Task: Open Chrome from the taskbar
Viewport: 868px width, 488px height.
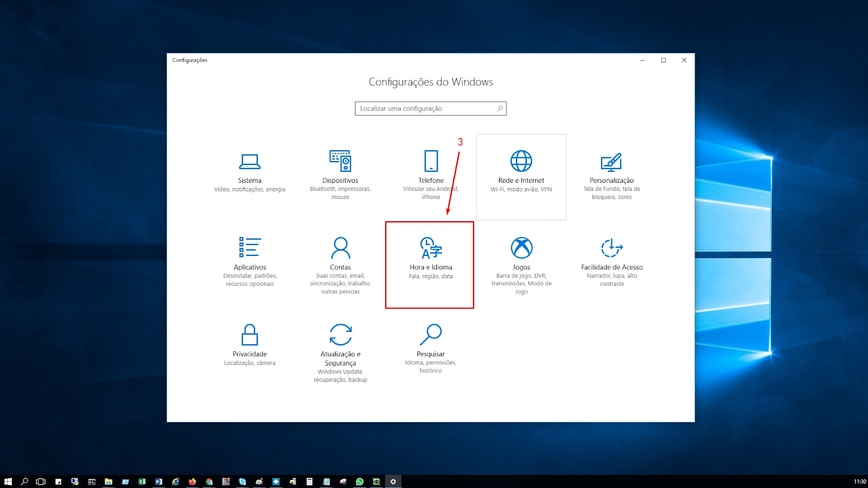Action: 209,481
